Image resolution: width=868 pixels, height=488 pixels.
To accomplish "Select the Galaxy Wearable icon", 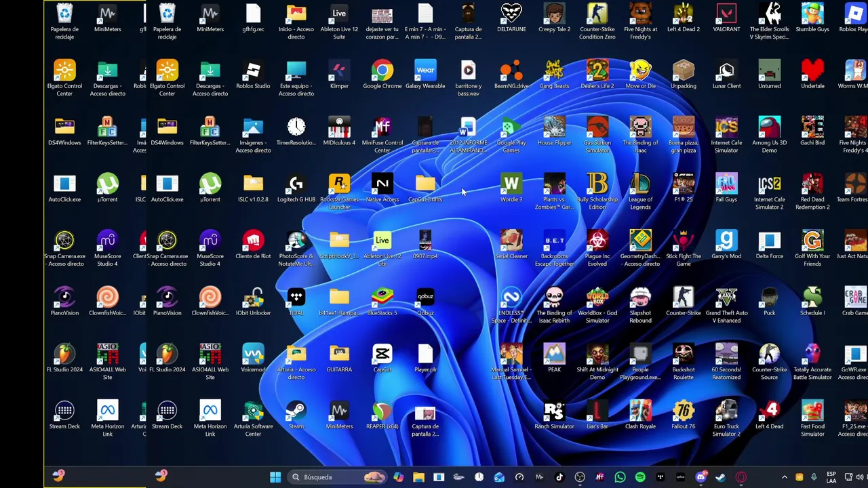I will 425,75.
